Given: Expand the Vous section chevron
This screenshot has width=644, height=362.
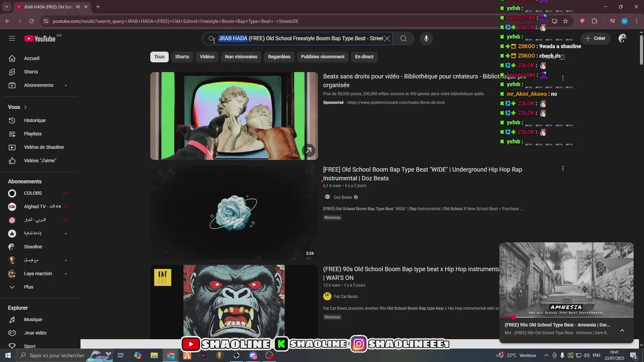Looking at the screenshot, I should (25, 107).
